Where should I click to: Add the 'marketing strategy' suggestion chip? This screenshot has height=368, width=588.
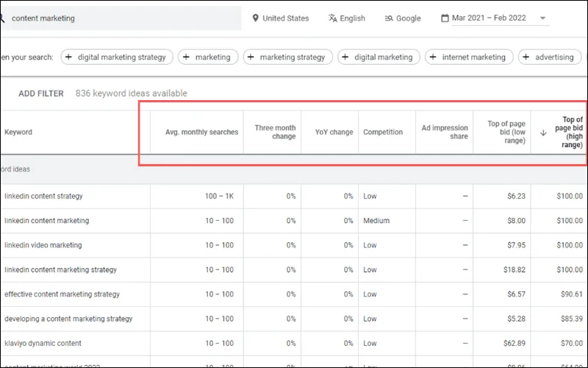click(288, 57)
